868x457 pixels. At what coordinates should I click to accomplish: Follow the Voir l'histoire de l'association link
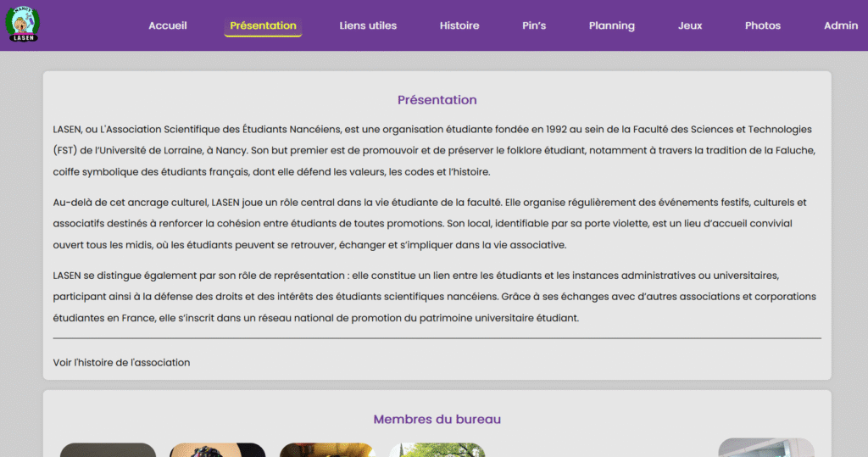pos(121,362)
